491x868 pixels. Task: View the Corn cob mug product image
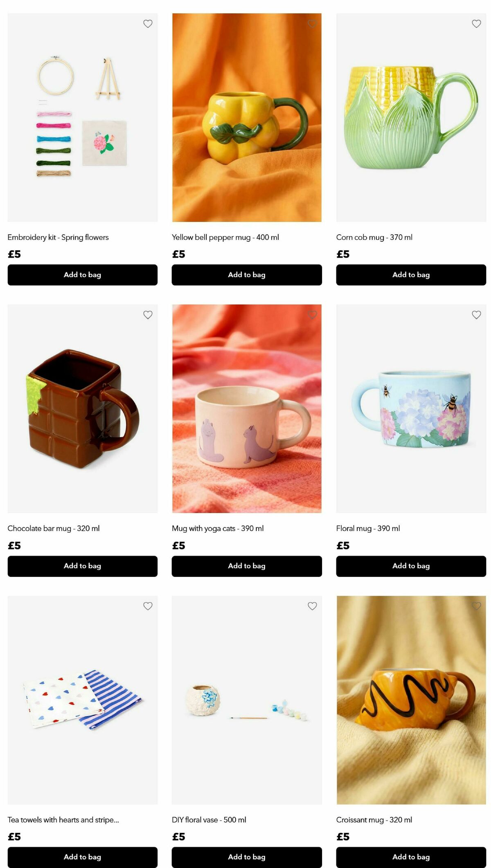pos(411,118)
